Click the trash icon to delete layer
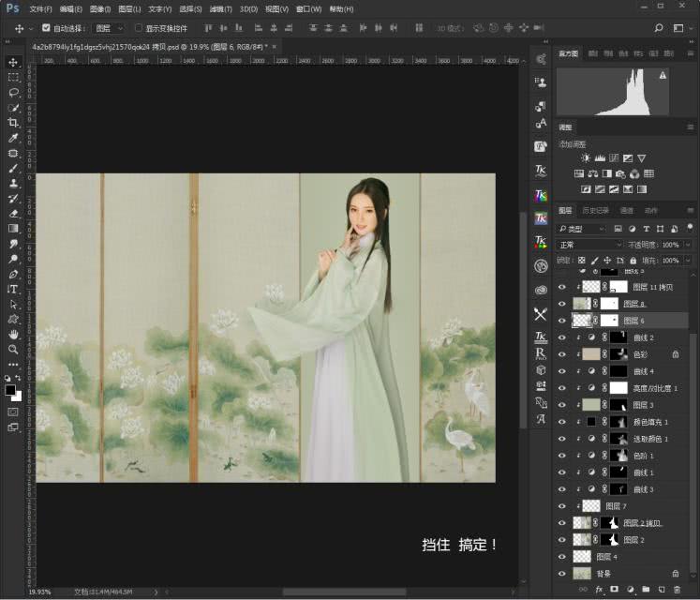Viewport: 700px width, 600px height. click(677, 589)
